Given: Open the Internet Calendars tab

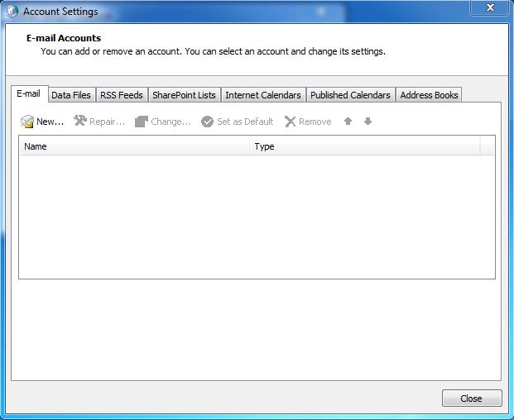Looking at the screenshot, I should (x=263, y=95).
